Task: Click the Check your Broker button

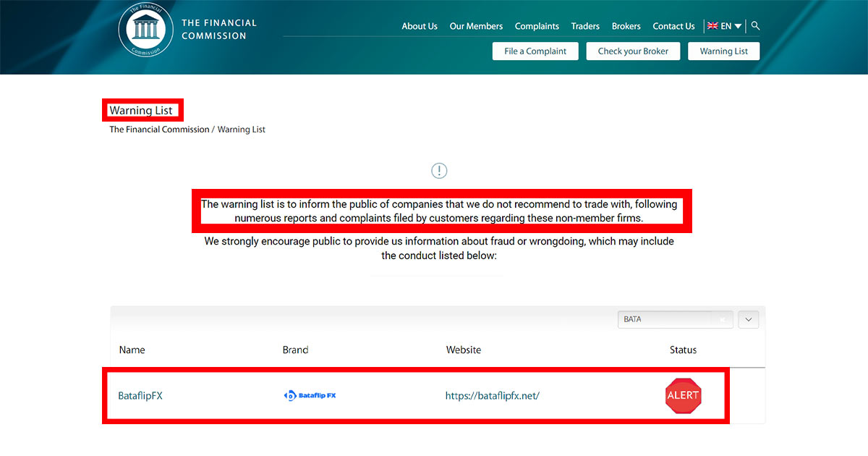Action: [x=633, y=51]
